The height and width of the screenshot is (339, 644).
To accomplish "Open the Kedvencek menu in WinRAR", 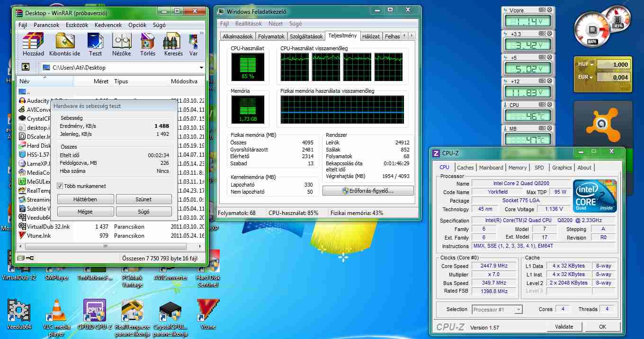I will point(108,25).
